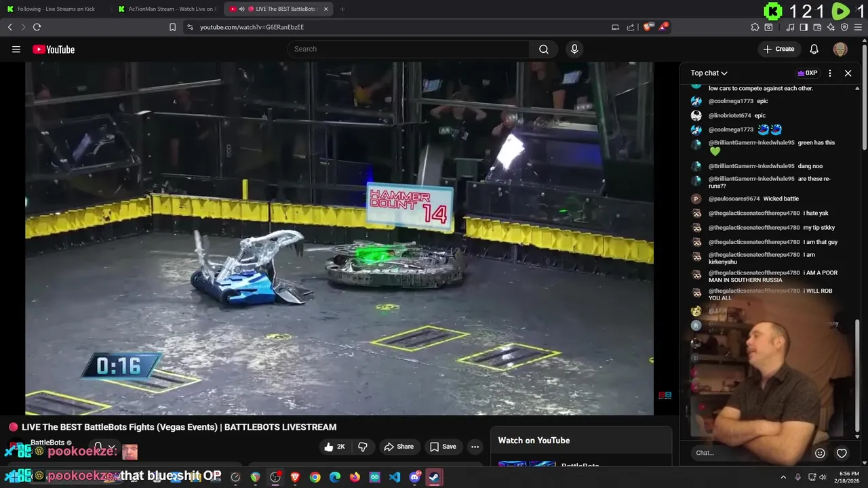
Task: Go forward in browser history
Action: pos(23,27)
